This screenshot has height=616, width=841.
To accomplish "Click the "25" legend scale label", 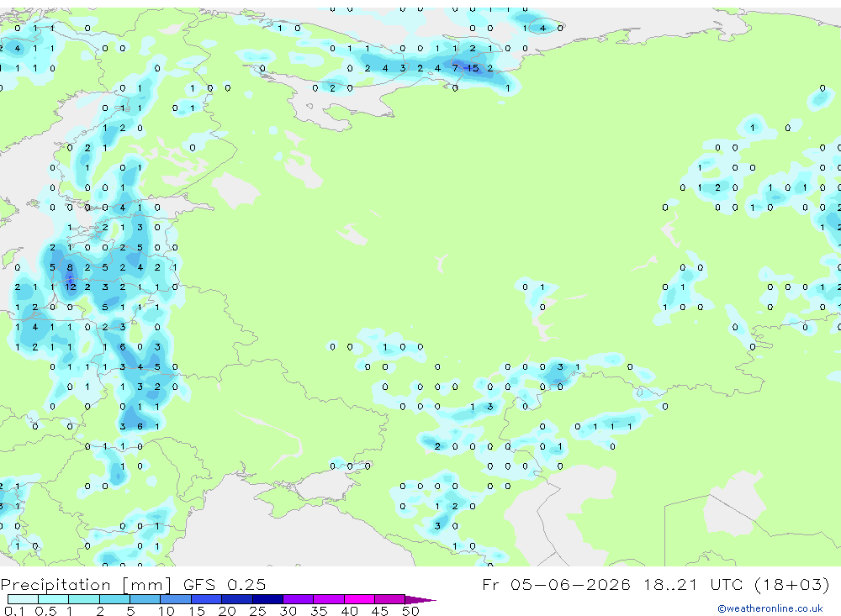I will (257, 611).
